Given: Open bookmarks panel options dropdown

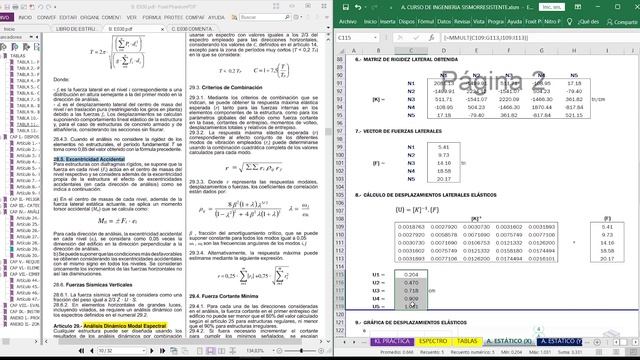Looking at the screenshot, I should 30,37.
